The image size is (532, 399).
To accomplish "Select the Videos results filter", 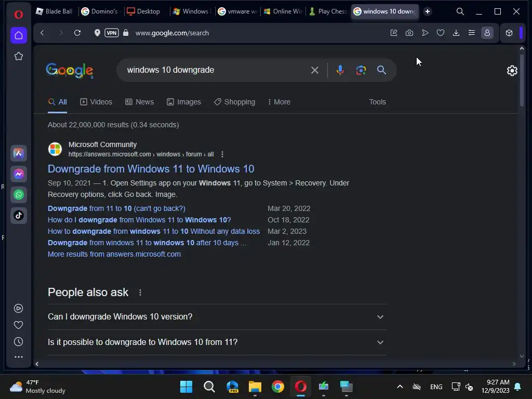I will (x=96, y=102).
